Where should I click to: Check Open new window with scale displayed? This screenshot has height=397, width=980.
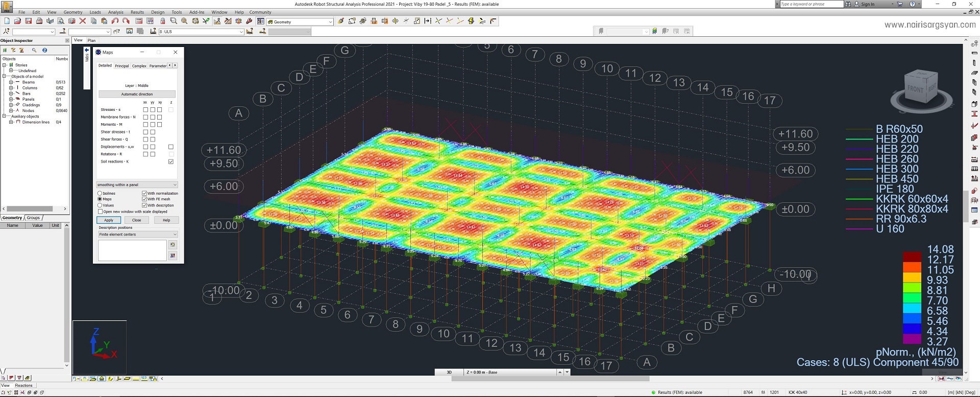point(100,212)
